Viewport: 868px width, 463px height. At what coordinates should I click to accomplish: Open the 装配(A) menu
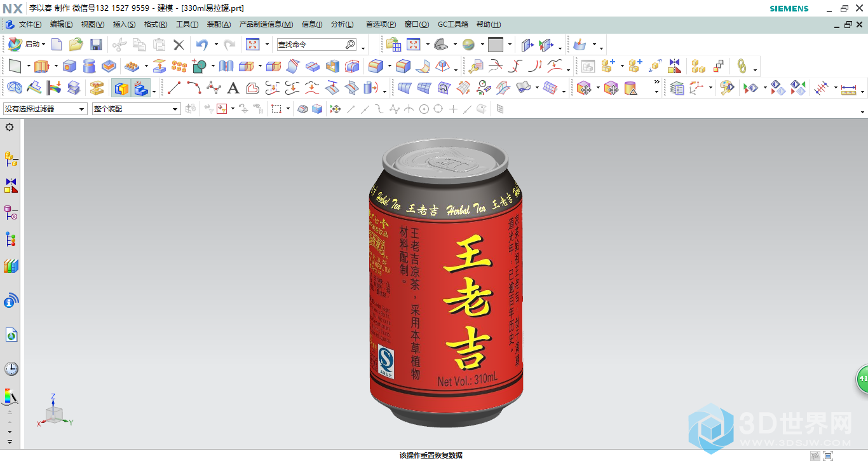coord(219,24)
